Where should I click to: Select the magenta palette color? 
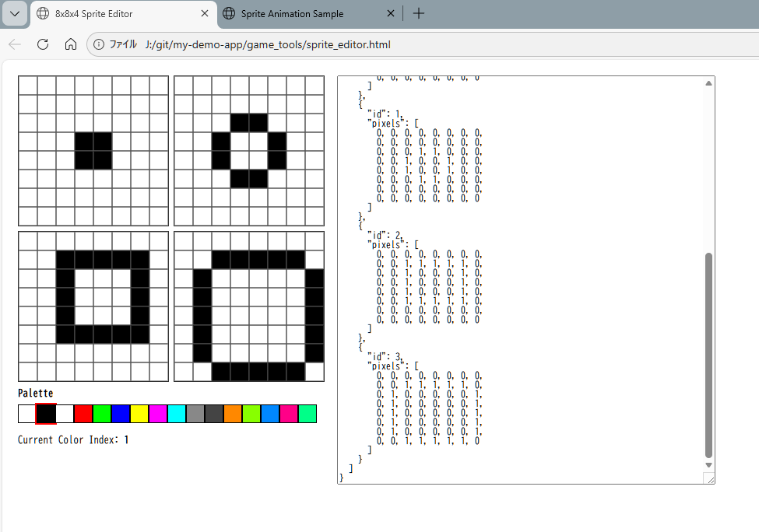pos(158,414)
